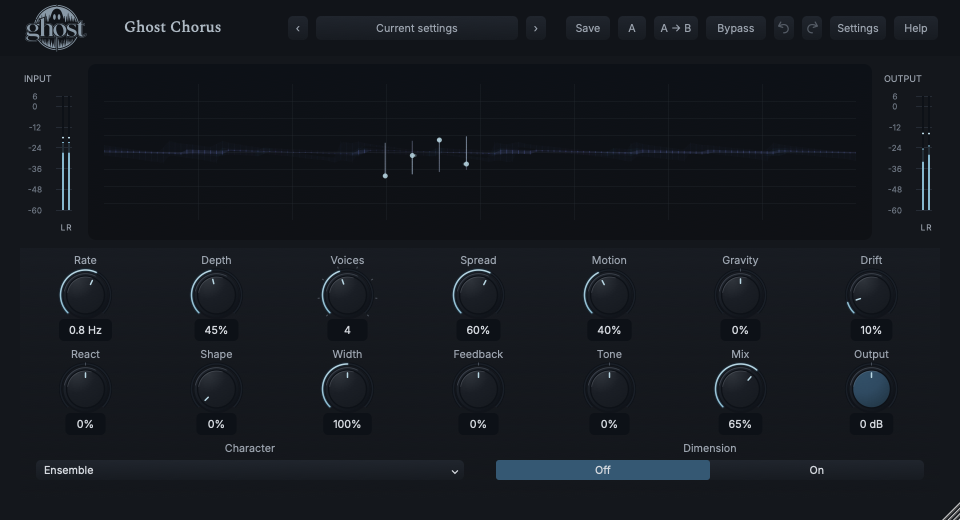Click the 0.8 Hz Rate value field

pyautogui.click(x=85, y=330)
